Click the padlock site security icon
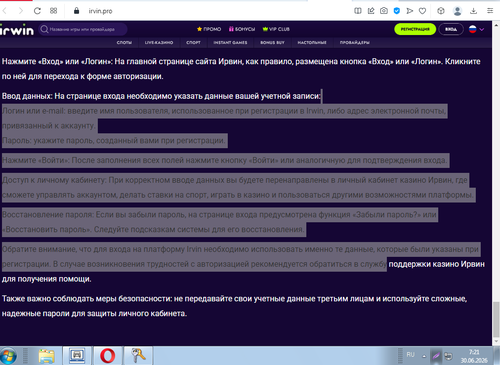This screenshot has height=365, width=500. pos(76,11)
